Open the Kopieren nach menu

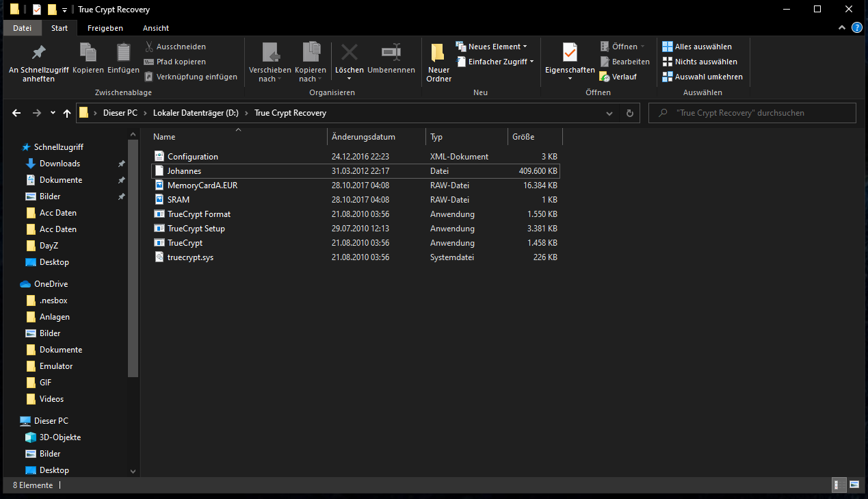pyautogui.click(x=311, y=63)
